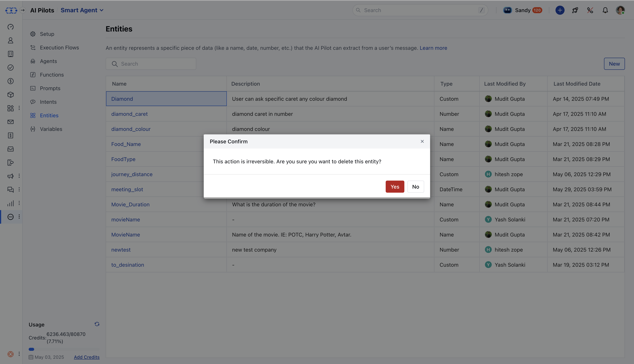Click the New entity button
Screen dimensions: 634x364
coord(614,64)
